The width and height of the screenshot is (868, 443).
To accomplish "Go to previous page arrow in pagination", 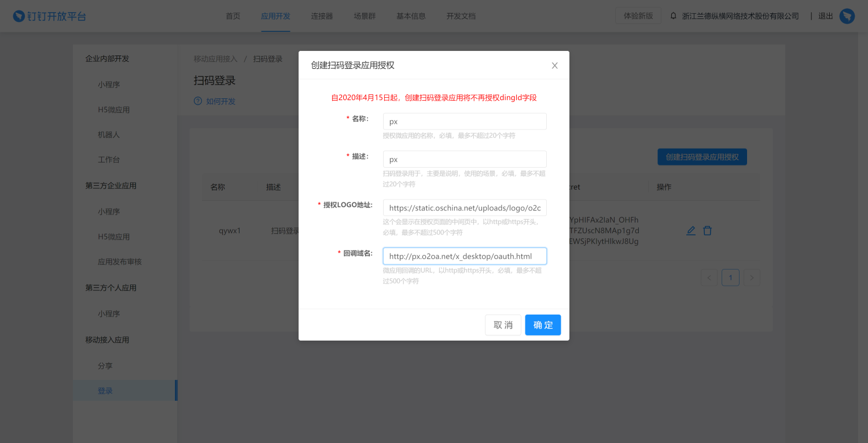I will pyautogui.click(x=709, y=278).
